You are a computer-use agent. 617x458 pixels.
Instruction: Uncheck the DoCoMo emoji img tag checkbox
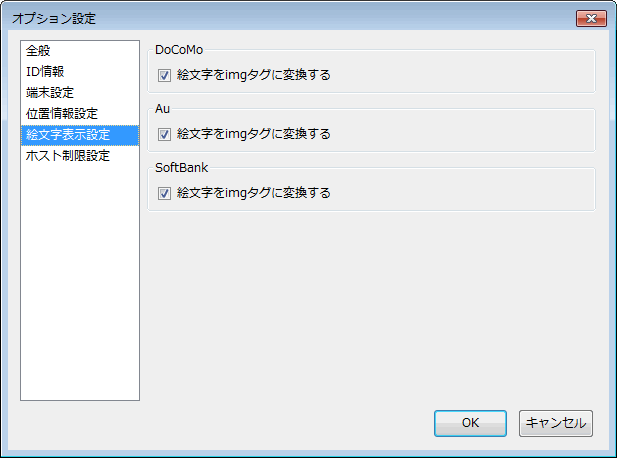click(164, 75)
